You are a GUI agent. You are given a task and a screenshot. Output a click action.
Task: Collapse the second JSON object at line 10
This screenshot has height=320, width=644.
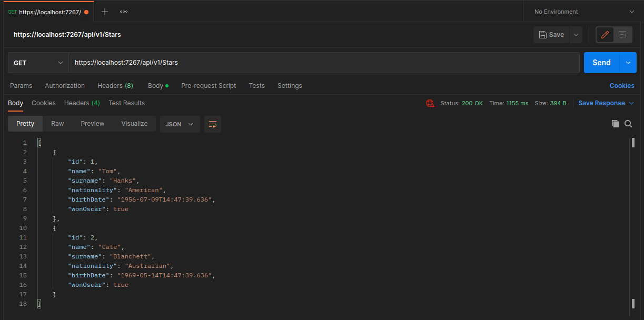point(54,228)
